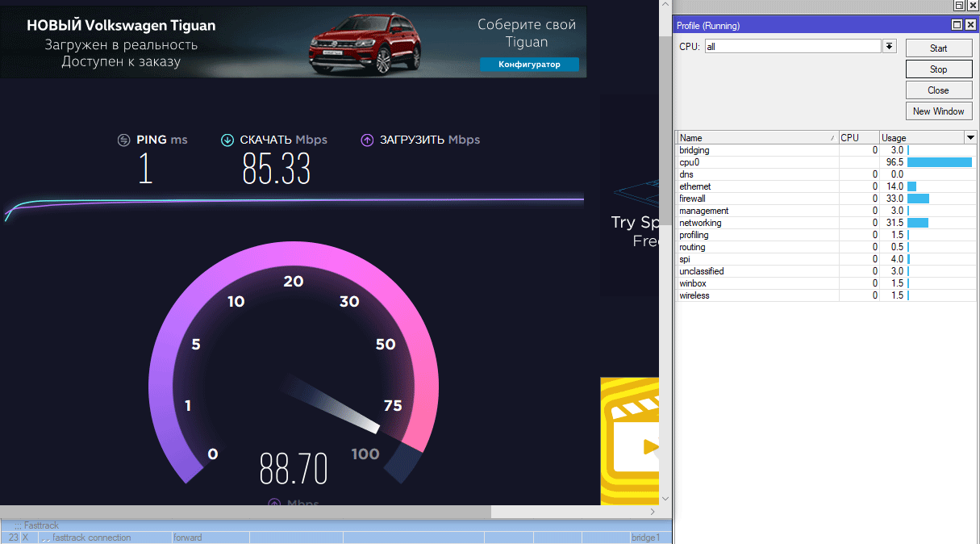Select the fasttrack connection rule row
The height and width of the screenshot is (544, 980).
click(90, 538)
